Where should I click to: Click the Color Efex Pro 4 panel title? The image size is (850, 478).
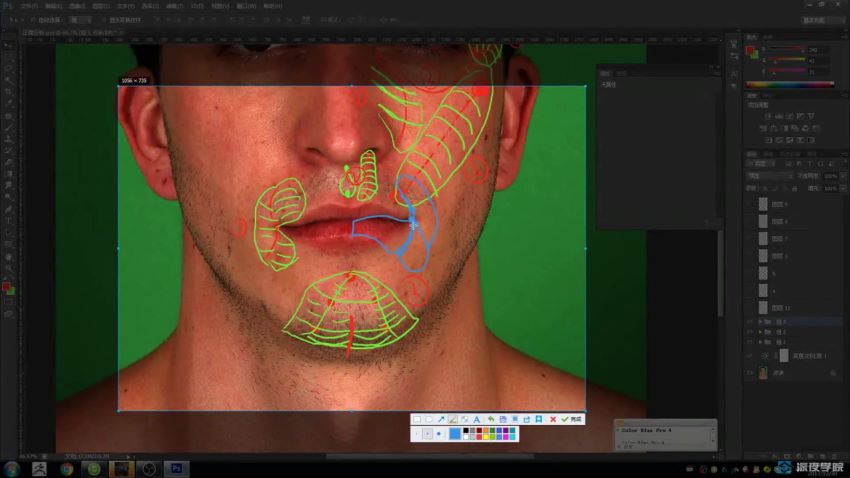tap(647, 430)
